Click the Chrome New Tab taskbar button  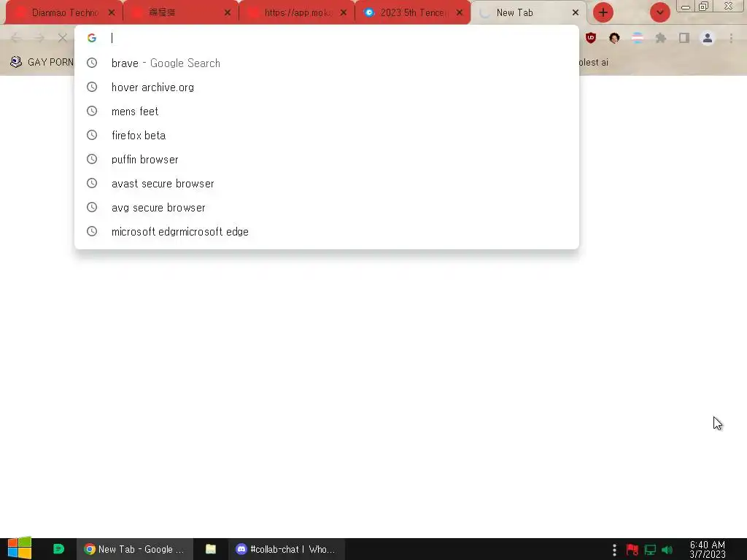click(135, 549)
